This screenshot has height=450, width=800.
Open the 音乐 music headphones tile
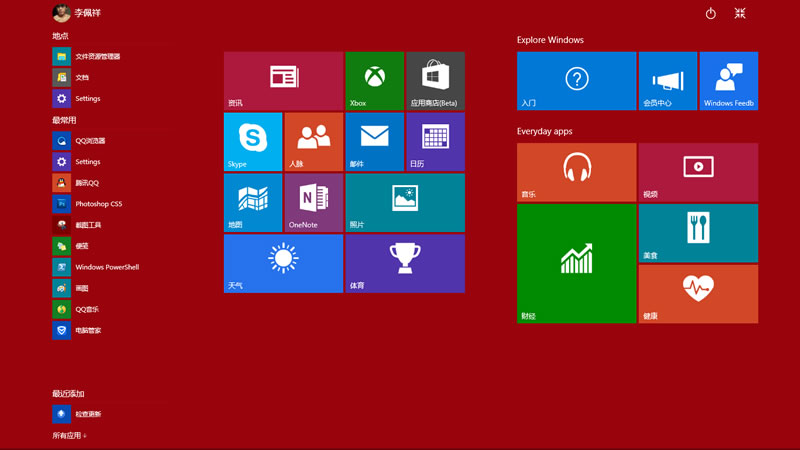tap(577, 172)
